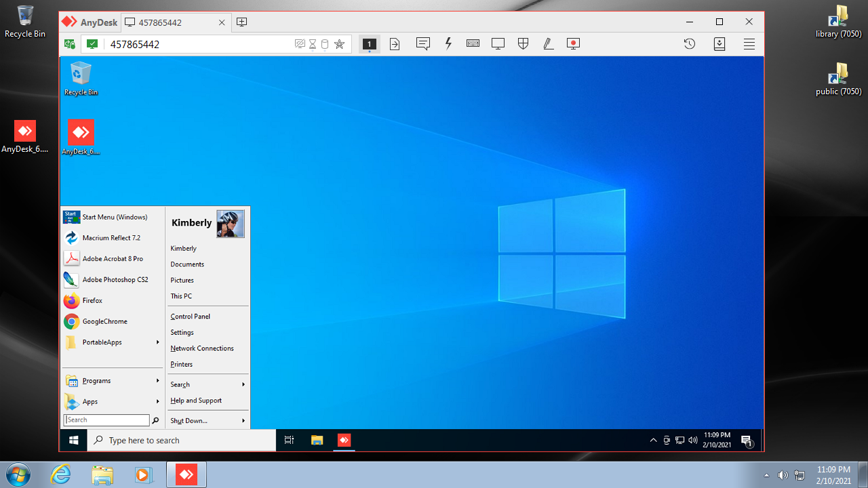Click the lightning bolt Actions icon
The height and width of the screenshot is (488, 868).
448,44
